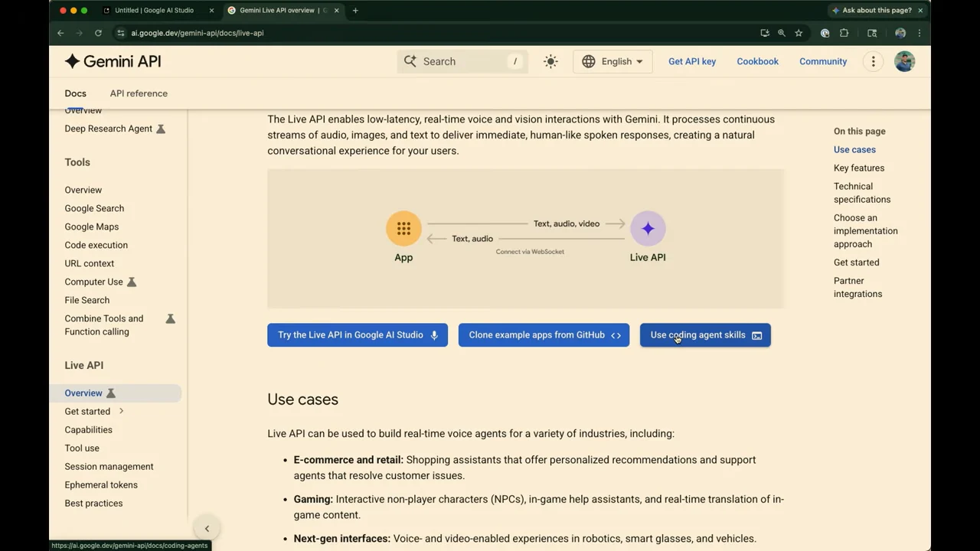Click the Gemini API logo
980x551 pixels.
tap(113, 61)
